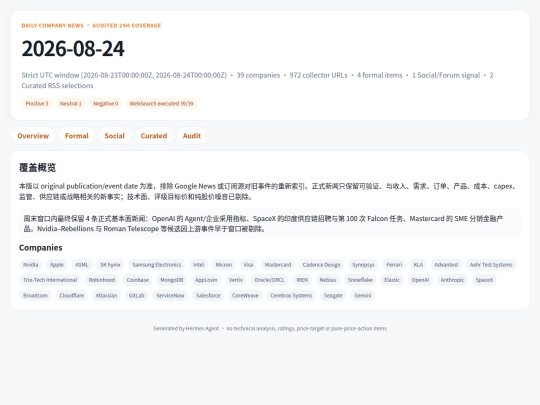540x405 pixels.
Task: Click the Advantest chip
Action: (446, 265)
